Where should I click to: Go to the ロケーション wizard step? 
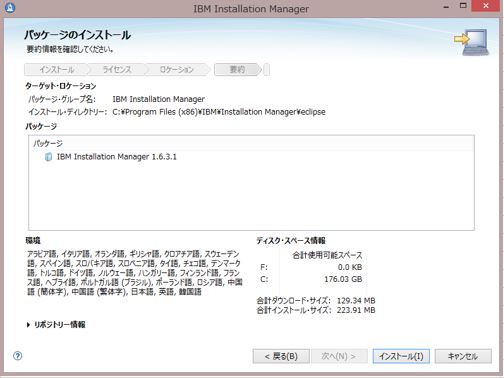(177, 70)
